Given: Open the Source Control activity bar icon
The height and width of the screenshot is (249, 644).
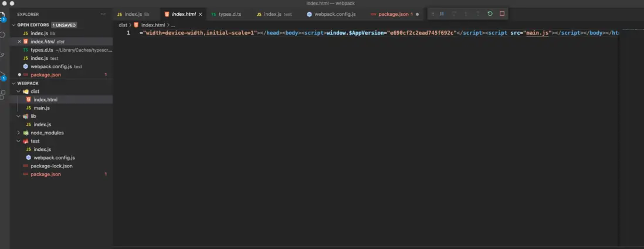Looking at the screenshot, I should [x=3, y=55].
